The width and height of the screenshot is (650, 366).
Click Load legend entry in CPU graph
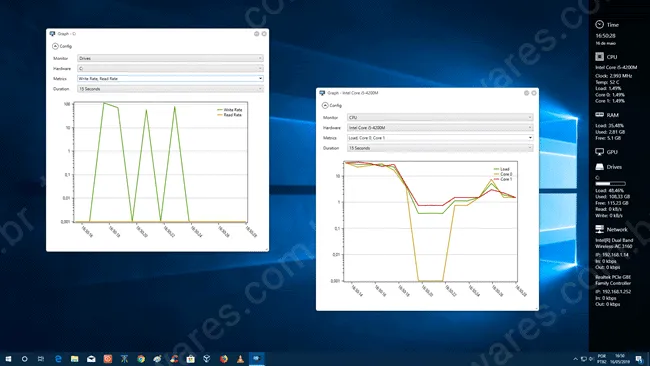point(502,169)
